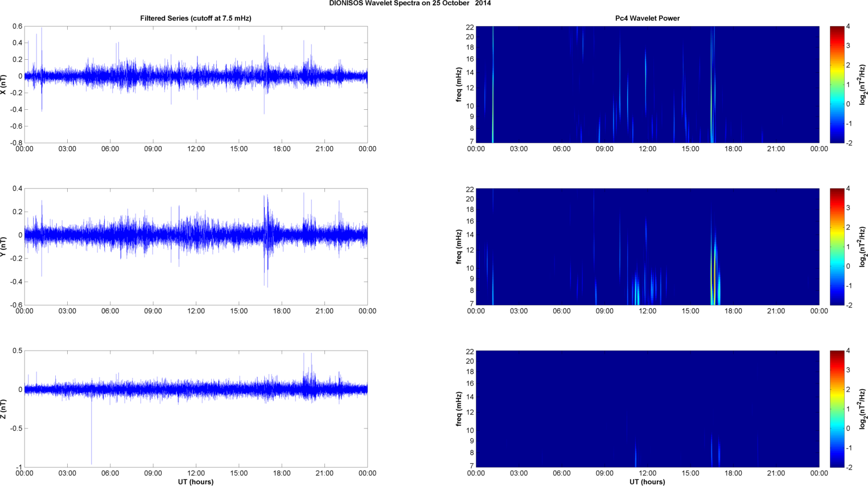Click the '15:00' tick below the middle spectrogram
This screenshot has width=868, height=486.
coord(690,311)
